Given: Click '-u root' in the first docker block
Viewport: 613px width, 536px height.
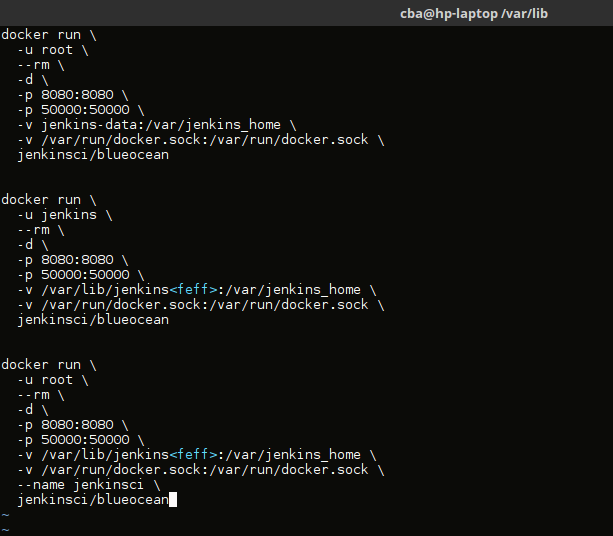Looking at the screenshot, I should point(52,50).
